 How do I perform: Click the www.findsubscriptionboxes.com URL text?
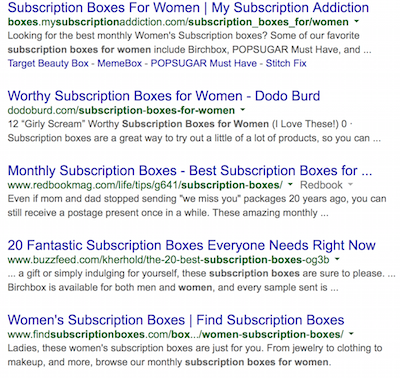coord(176,334)
